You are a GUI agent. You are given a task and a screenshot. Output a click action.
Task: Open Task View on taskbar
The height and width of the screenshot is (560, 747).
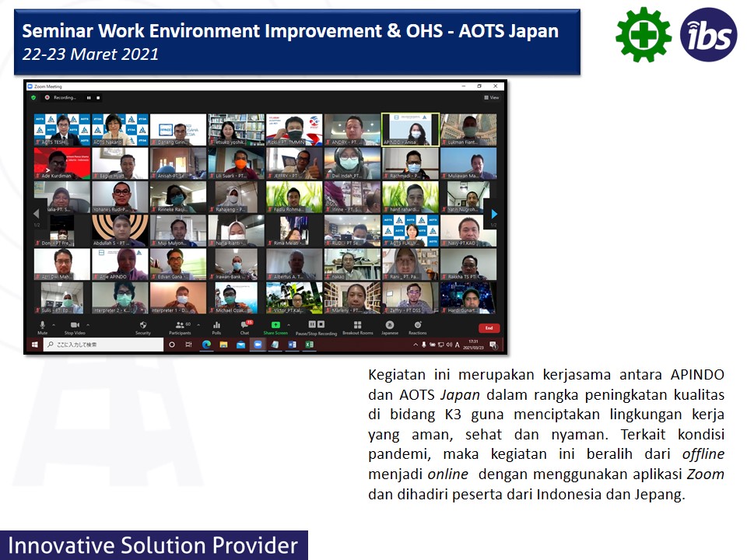click(188, 345)
